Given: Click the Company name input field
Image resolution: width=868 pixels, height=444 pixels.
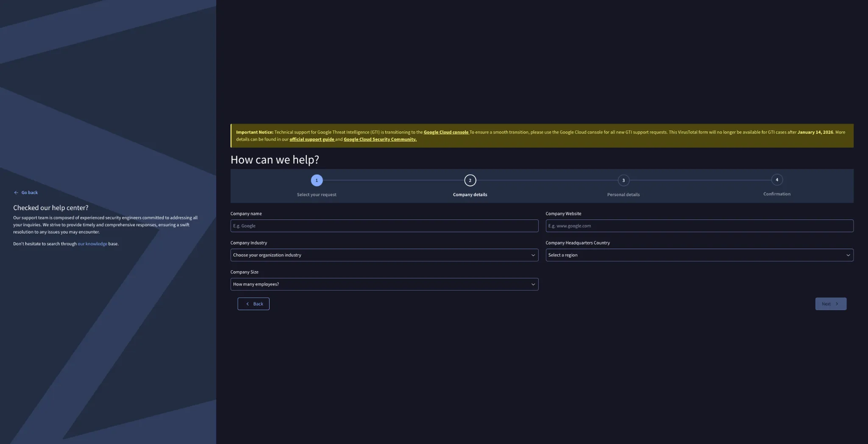Looking at the screenshot, I should [x=384, y=226].
